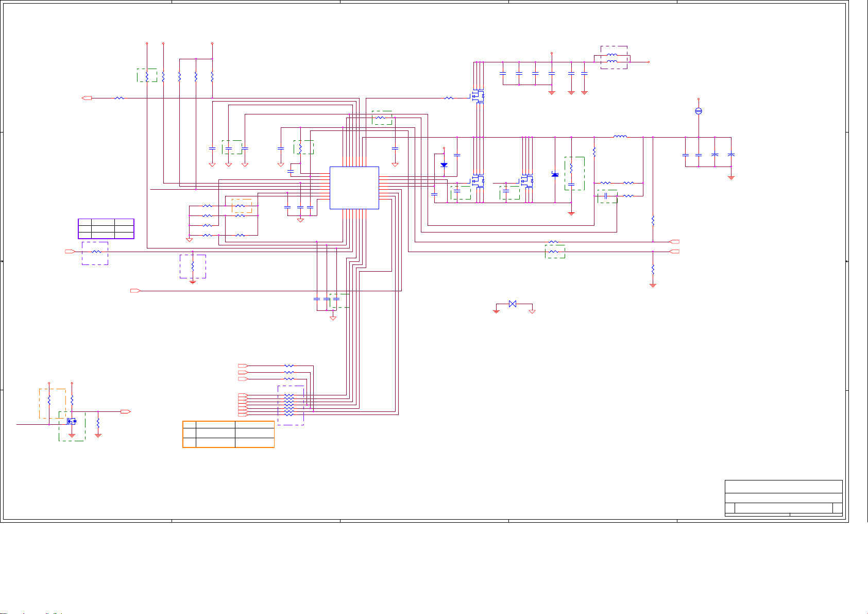Click the input port feeding the purple-boxed series resistor
The width and height of the screenshot is (868, 614).
[70, 252]
